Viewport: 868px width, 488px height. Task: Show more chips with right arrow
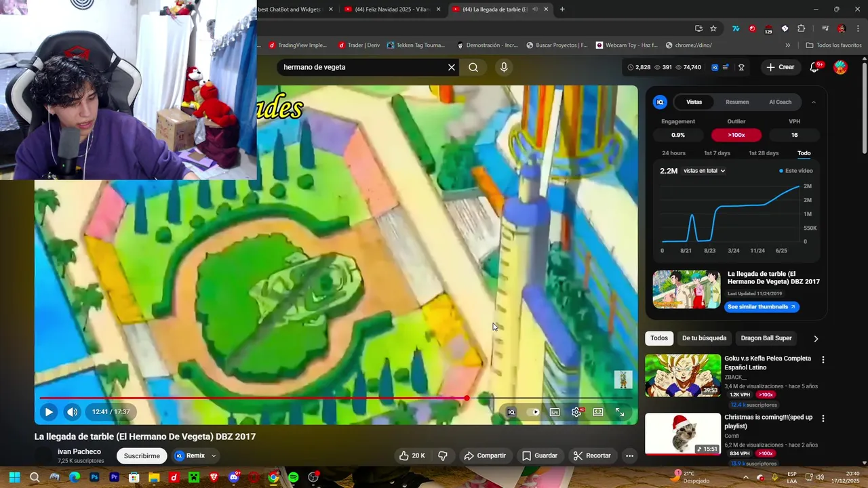point(816,338)
